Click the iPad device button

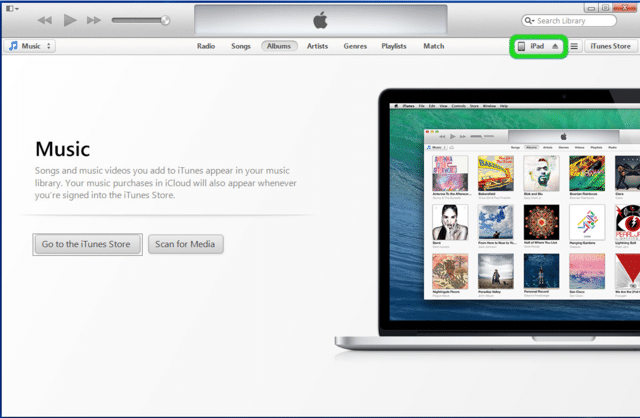click(x=538, y=46)
